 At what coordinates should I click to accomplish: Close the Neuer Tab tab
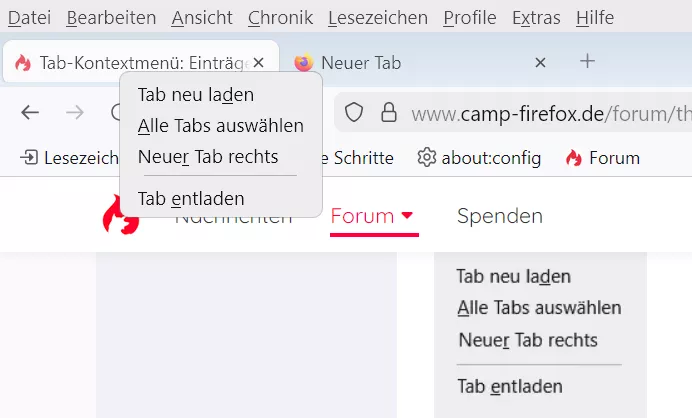click(541, 63)
